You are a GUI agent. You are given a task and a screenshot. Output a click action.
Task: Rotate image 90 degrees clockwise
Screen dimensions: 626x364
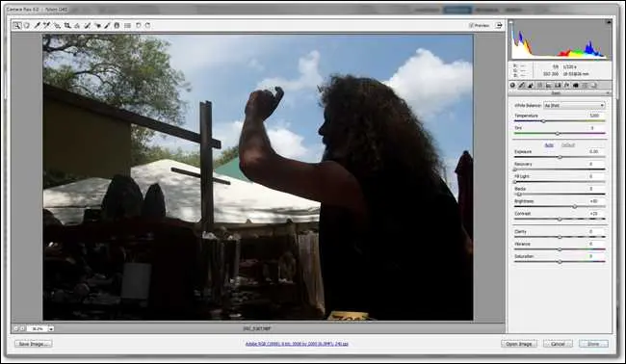click(x=148, y=25)
